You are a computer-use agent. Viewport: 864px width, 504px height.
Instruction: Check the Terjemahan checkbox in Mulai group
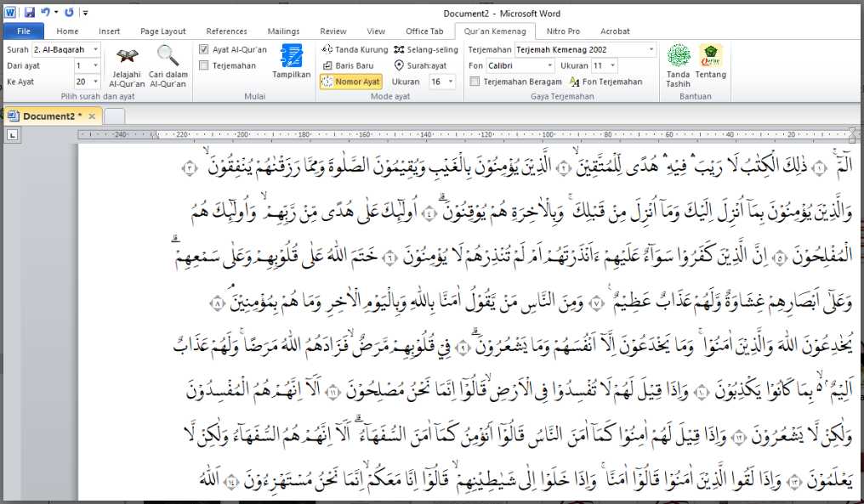(x=204, y=65)
